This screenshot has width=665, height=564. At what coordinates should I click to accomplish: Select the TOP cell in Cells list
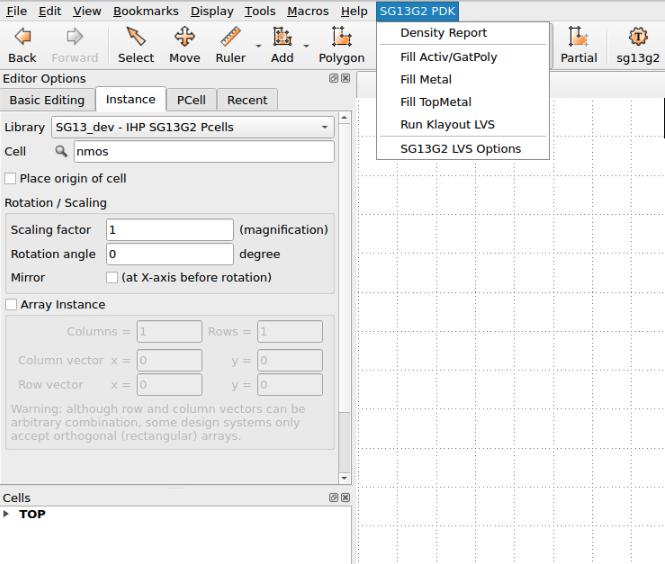[x=32, y=514]
